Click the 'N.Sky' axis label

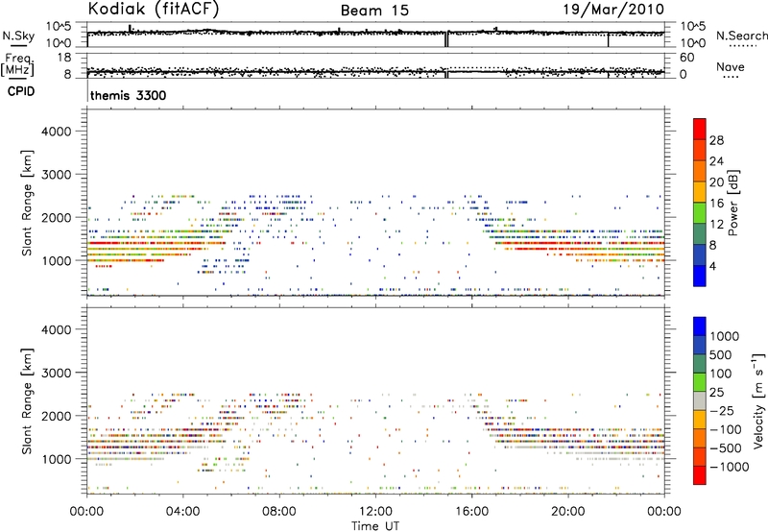click(x=18, y=36)
